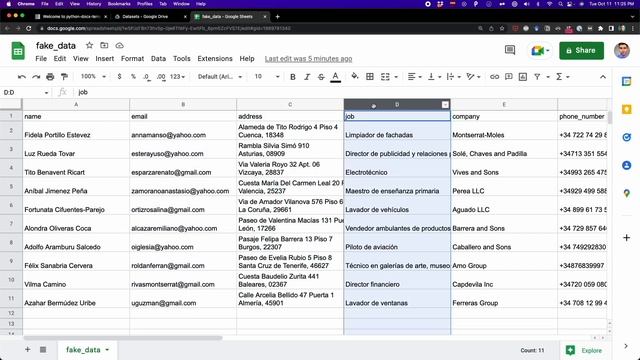Open text rotation dropdown

pos(473,77)
